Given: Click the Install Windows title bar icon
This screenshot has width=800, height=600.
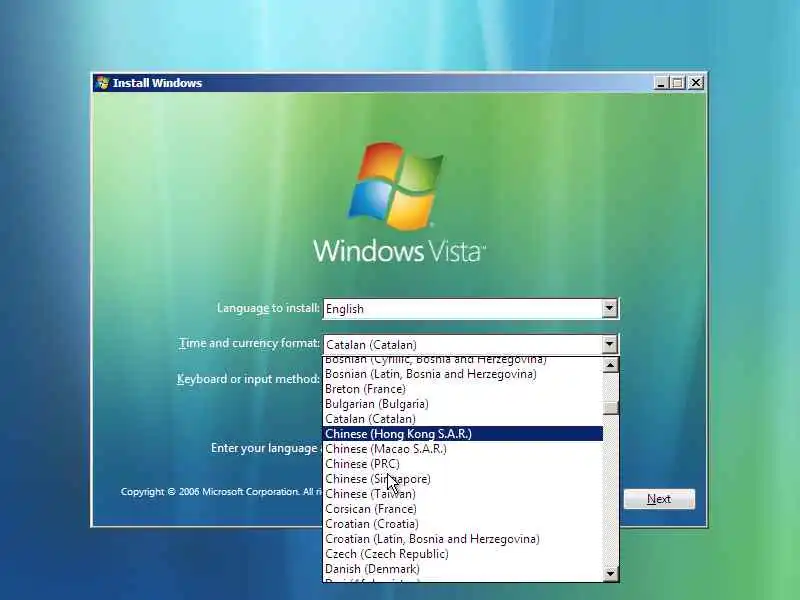Looking at the screenshot, I should click(103, 83).
